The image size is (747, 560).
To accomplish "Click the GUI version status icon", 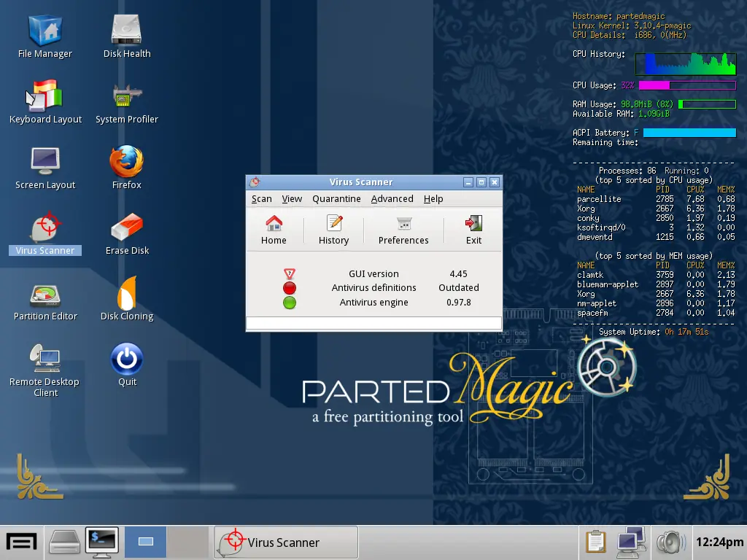I will [289, 274].
